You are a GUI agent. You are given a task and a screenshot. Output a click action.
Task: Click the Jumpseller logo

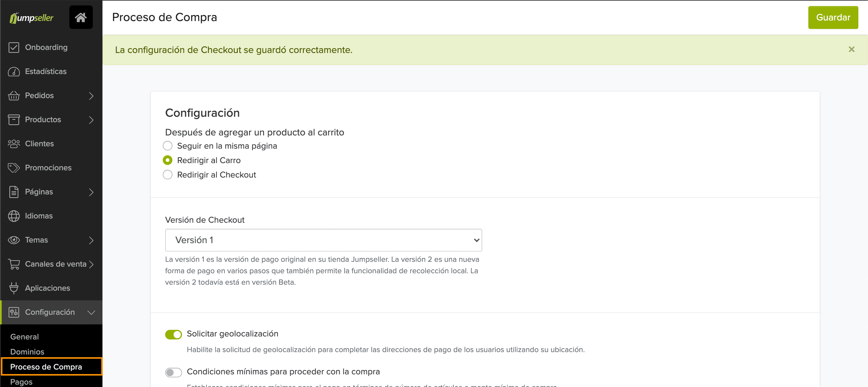32,17
